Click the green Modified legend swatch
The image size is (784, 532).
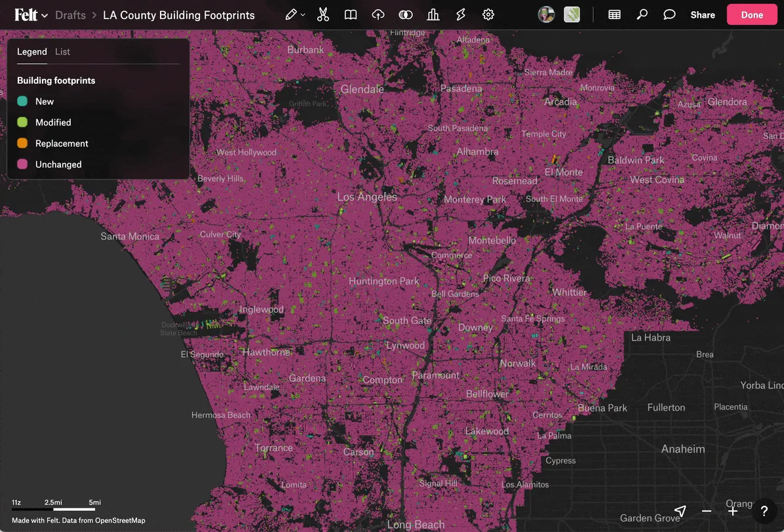point(22,123)
